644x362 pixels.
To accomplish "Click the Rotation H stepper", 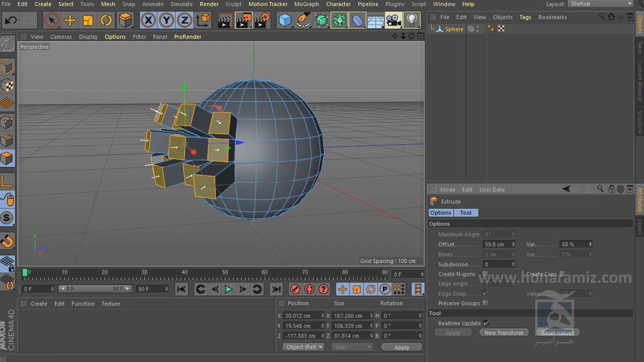I will click(x=421, y=316).
